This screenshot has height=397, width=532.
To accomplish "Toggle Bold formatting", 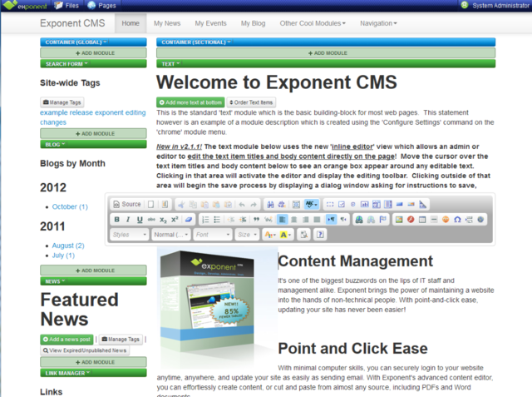I will tap(116, 220).
